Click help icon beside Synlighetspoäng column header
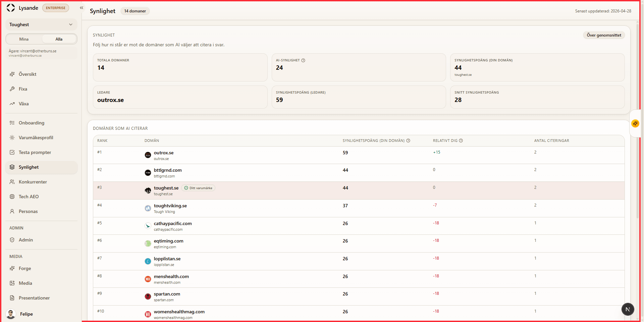Viewport: 644px width, 322px height. [x=408, y=141]
